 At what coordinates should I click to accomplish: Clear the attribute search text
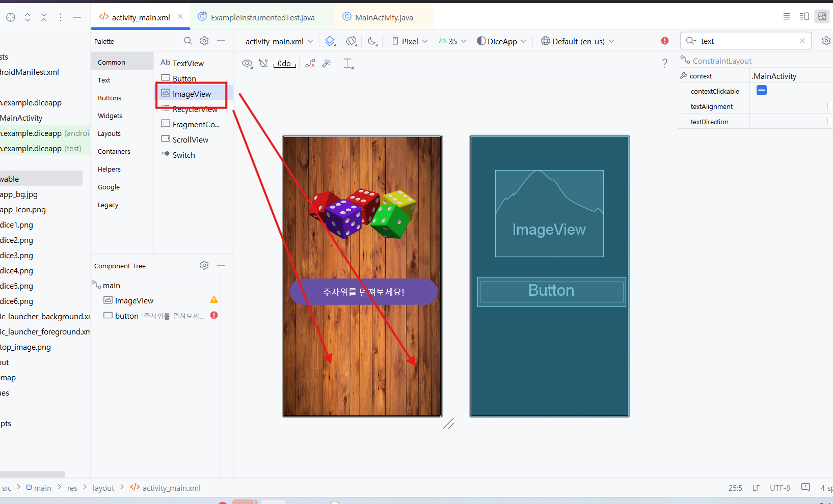(802, 41)
